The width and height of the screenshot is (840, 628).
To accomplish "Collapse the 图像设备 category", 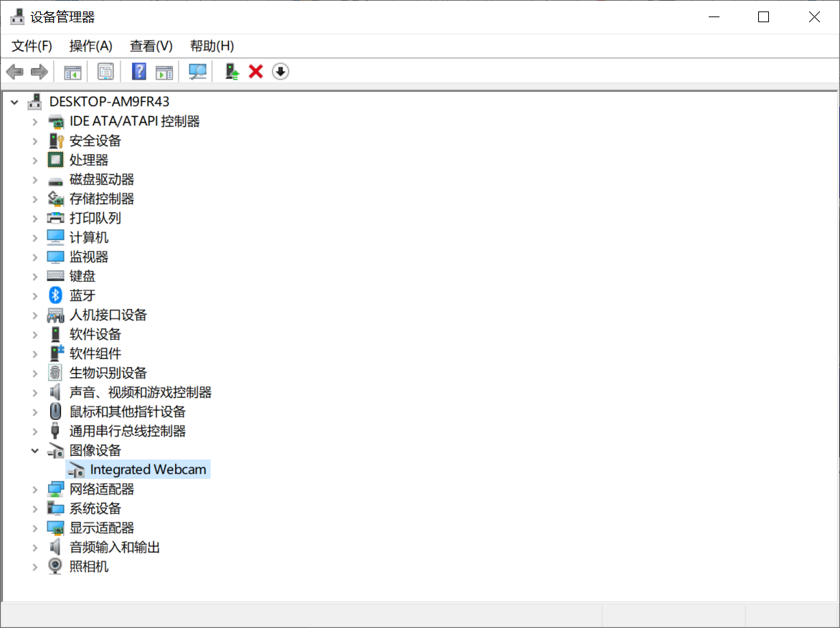I will pyautogui.click(x=35, y=450).
